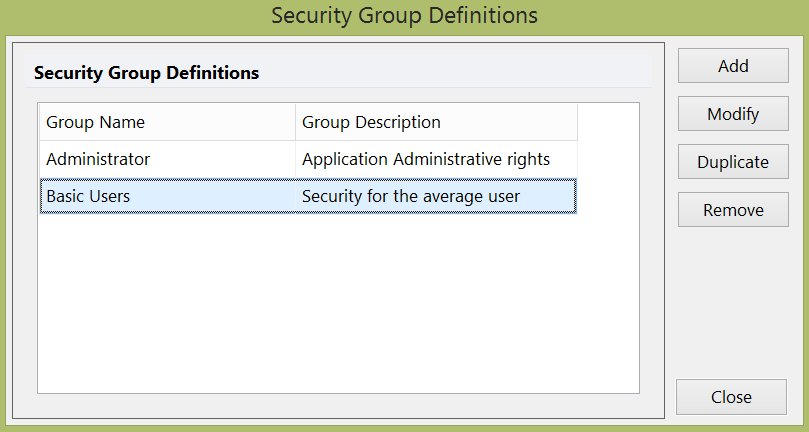Click the empty list area below Basic Users
The height and width of the screenshot is (432, 809).
coord(338,300)
